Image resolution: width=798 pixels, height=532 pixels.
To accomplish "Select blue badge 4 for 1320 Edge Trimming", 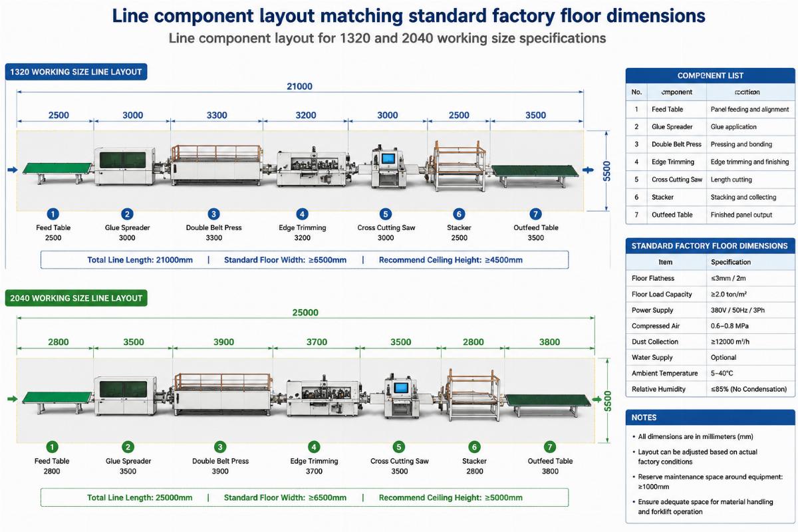I will pos(303,214).
